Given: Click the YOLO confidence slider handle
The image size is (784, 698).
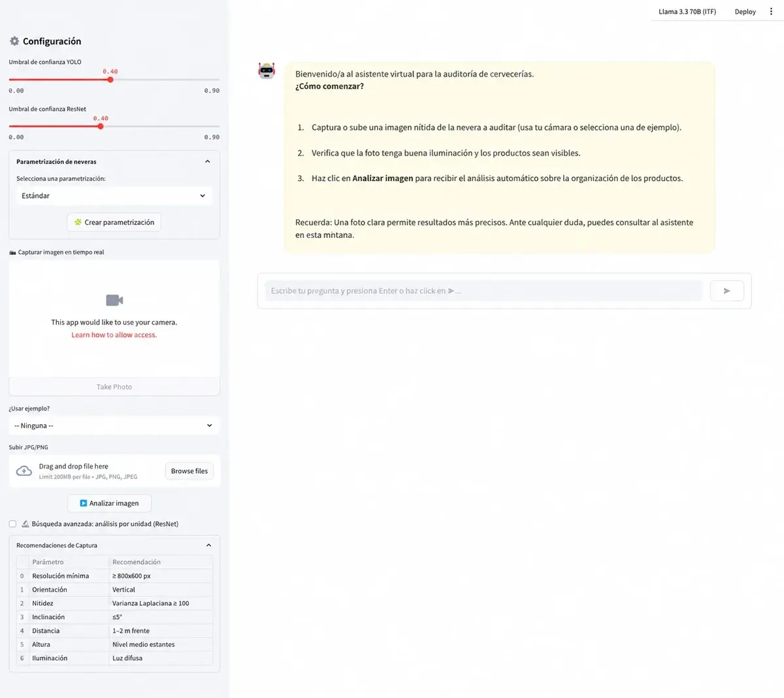Looking at the screenshot, I should (x=110, y=80).
